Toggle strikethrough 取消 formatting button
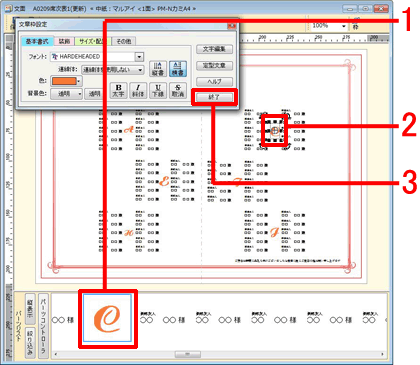This screenshot has width=420, height=365. (x=178, y=90)
